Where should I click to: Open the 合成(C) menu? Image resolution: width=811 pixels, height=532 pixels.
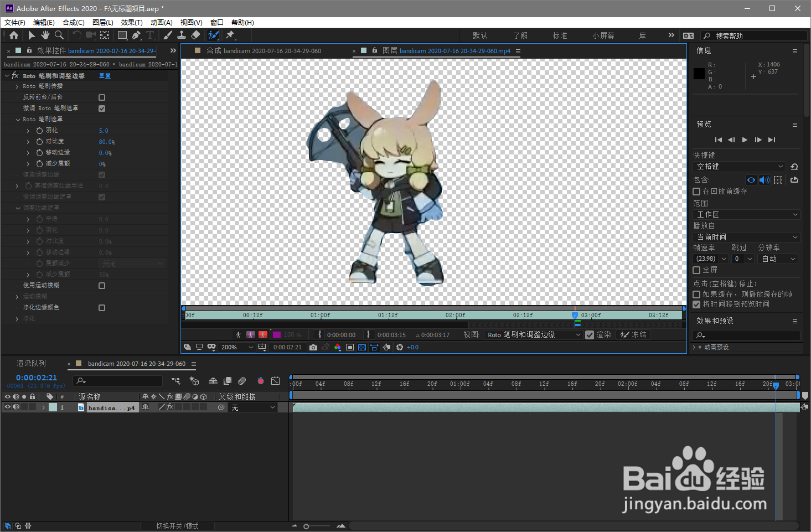74,23
